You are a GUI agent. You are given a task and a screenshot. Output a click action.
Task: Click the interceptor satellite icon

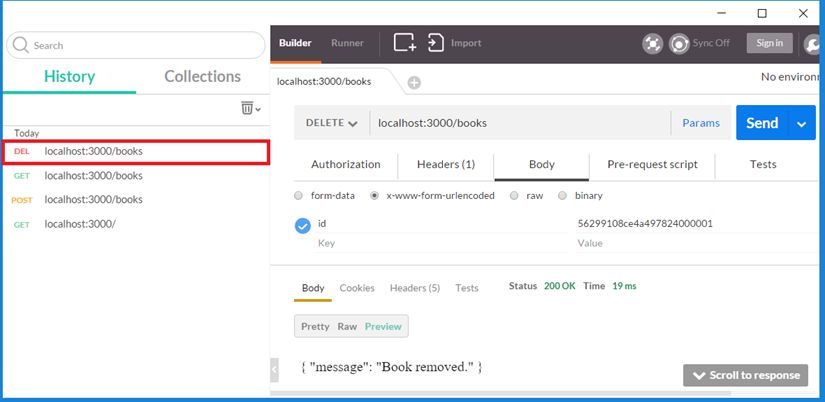652,44
